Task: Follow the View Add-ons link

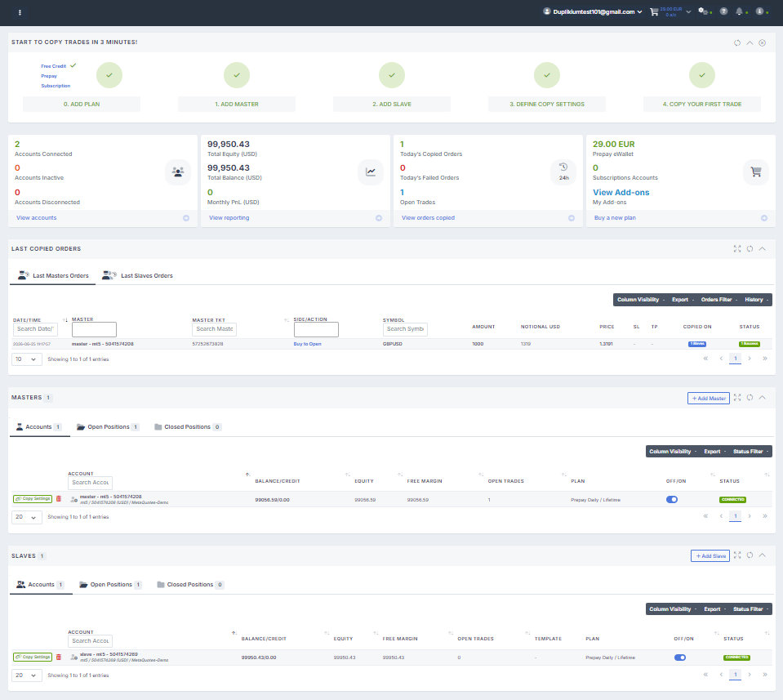Action: 621,193
